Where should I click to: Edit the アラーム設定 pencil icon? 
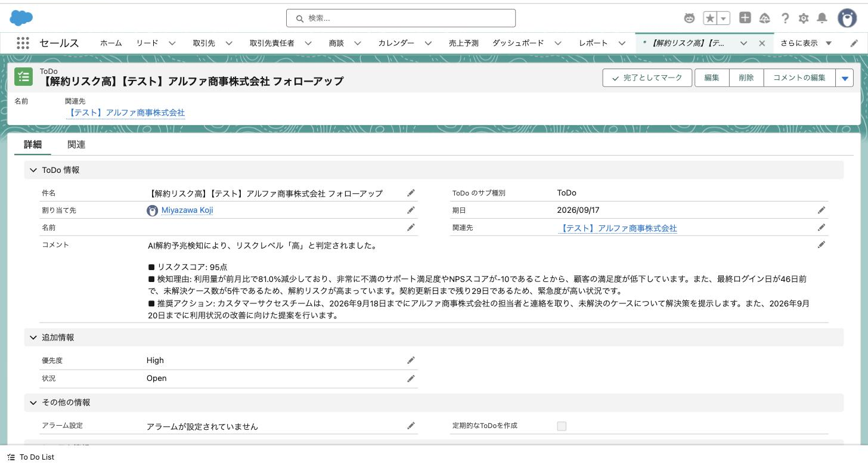pyautogui.click(x=411, y=426)
